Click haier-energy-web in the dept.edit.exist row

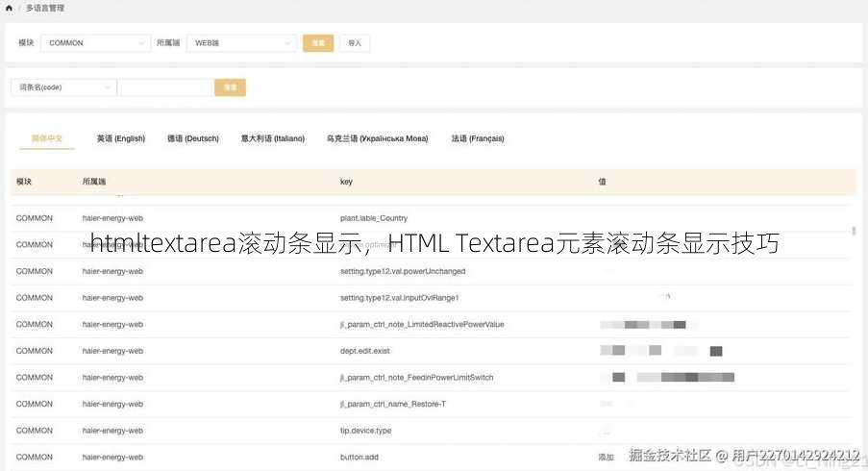pyautogui.click(x=112, y=351)
